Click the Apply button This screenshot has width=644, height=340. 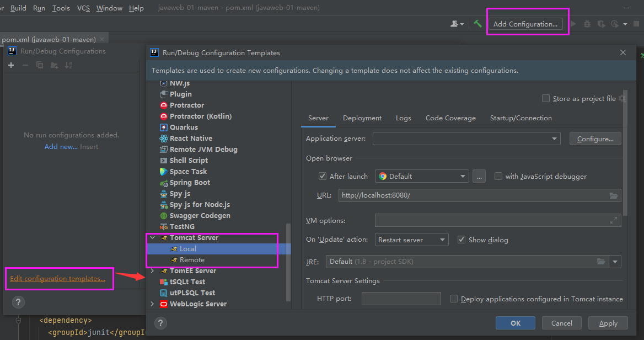coord(608,323)
